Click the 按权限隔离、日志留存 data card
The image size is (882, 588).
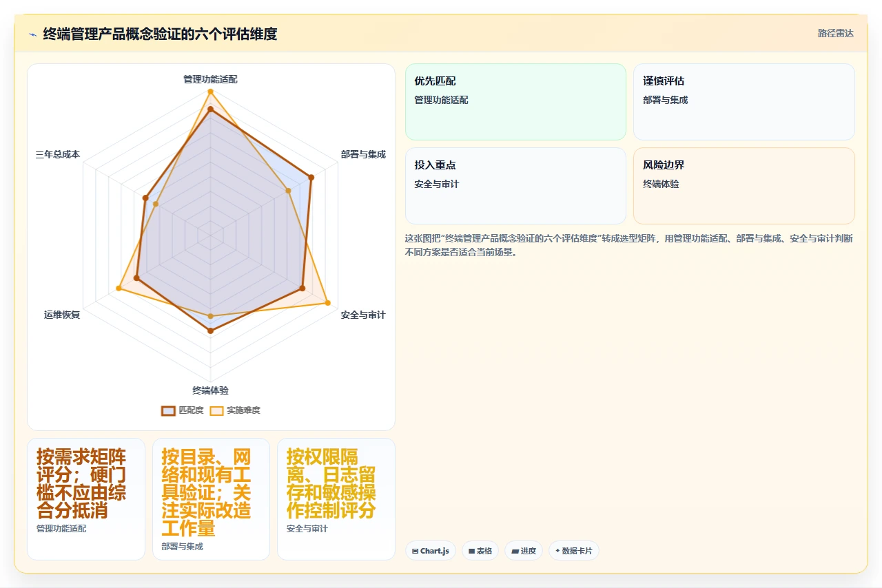pos(336,499)
